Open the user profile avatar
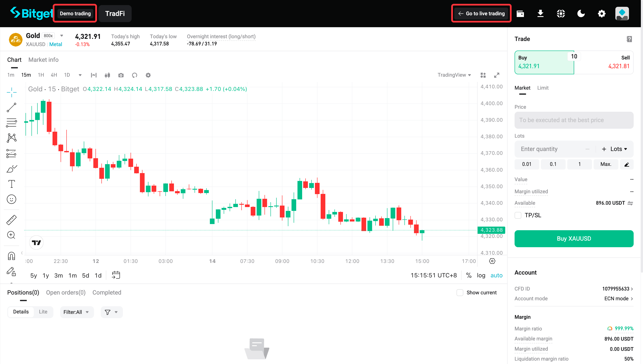Screen dimensions: 643x364 [622, 14]
